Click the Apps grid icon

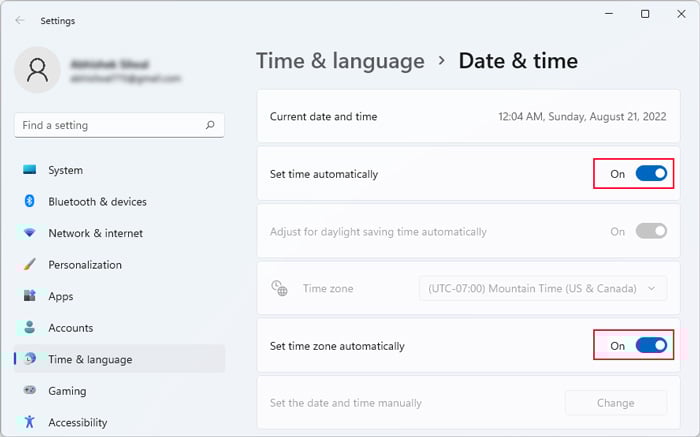click(x=29, y=296)
